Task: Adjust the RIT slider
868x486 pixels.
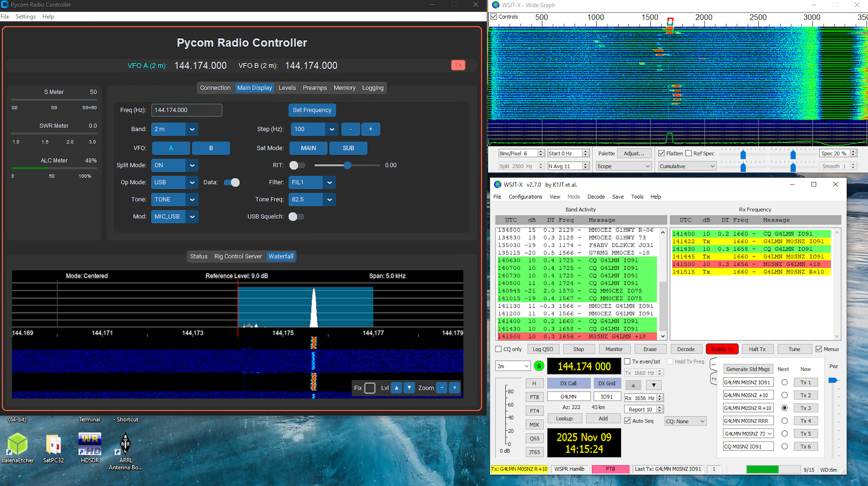Action: (x=347, y=165)
